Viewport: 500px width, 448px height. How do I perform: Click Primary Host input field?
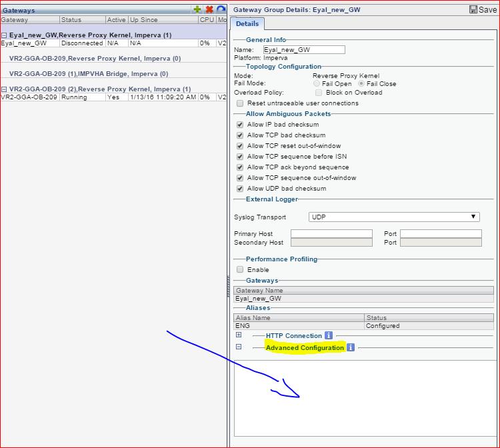pos(331,234)
